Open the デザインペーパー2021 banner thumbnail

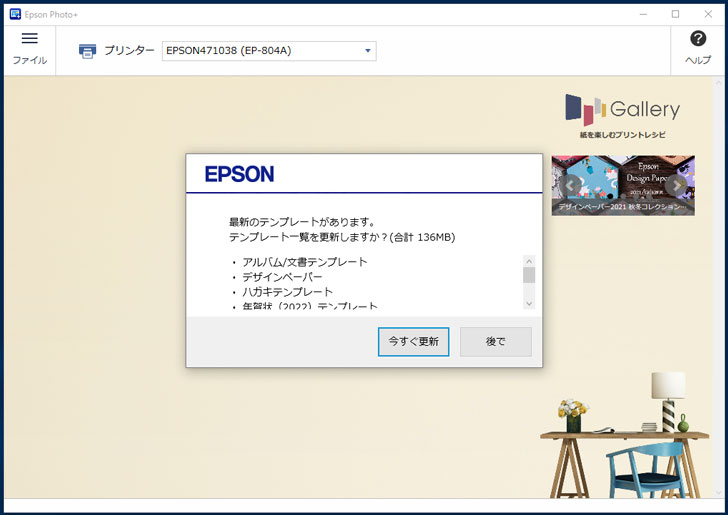(623, 185)
